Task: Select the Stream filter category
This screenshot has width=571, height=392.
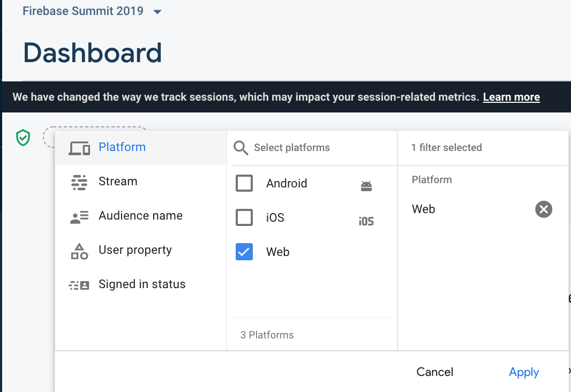Action: coord(118,182)
